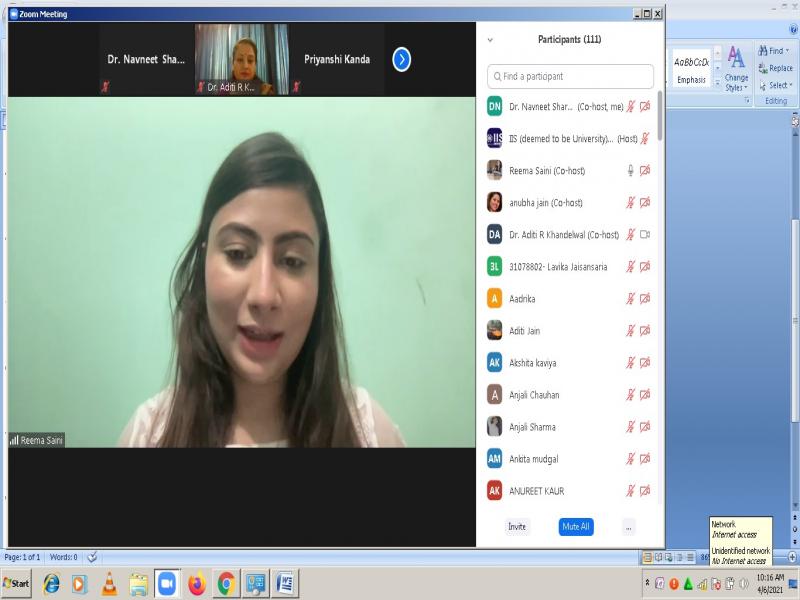Toggle anubha jain's muted microphone icon
800x600 pixels.
pyautogui.click(x=630, y=202)
